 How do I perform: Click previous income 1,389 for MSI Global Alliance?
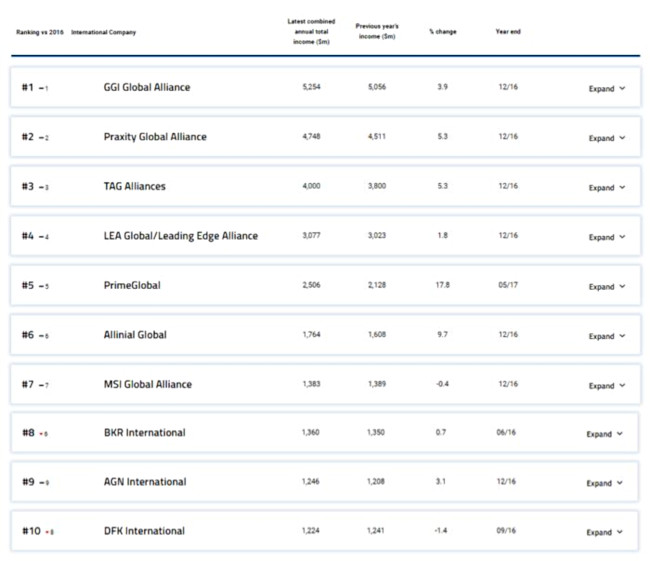coord(377,384)
